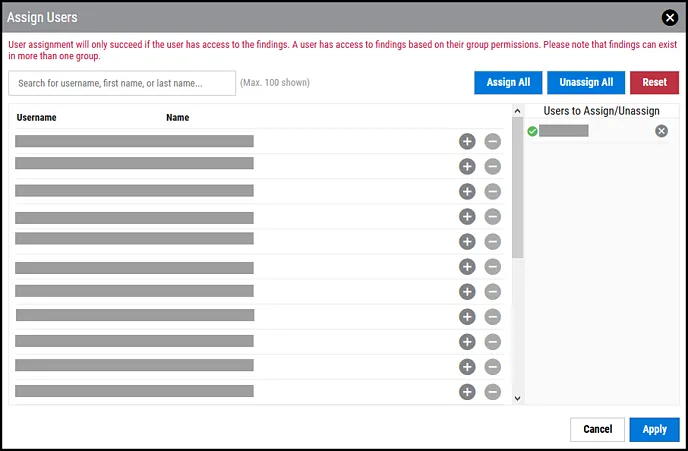Reset the user assignment selections
The height and width of the screenshot is (451, 688).
point(654,82)
